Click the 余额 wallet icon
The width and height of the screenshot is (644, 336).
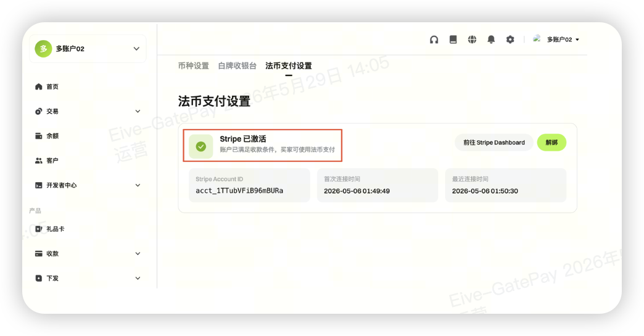point(39,136)
